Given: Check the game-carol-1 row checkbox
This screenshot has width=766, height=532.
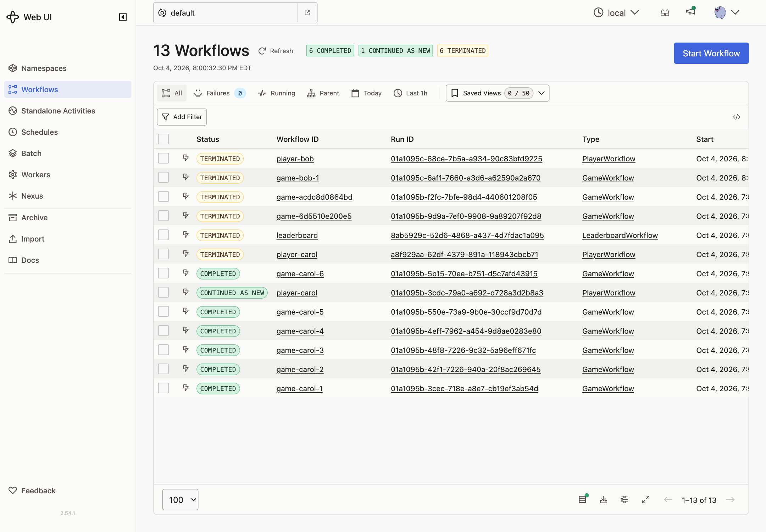Looking at the screenshot, I should tap(163, 388).
